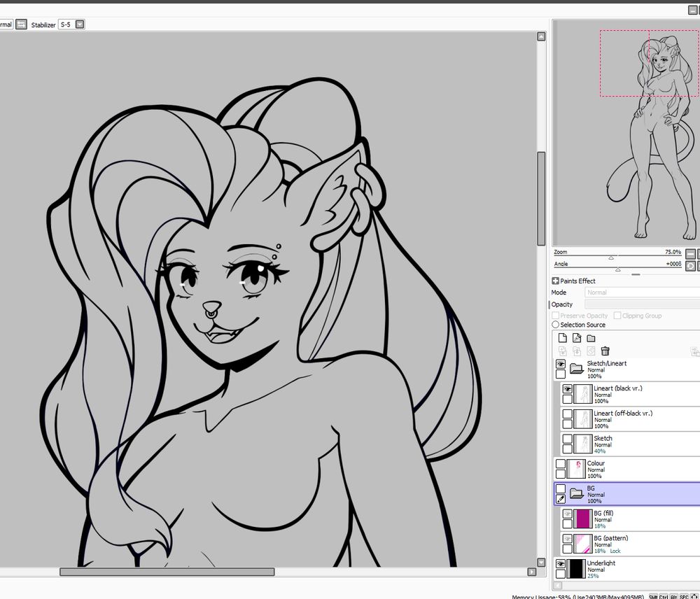Click the canvas vertical scrollbar thumb
Image resolution: width=700 pixels, height=599 pixels.
pos(541,199)
